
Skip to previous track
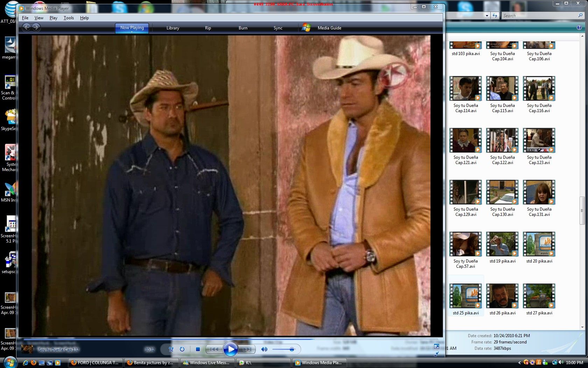[x=214, y=349]
